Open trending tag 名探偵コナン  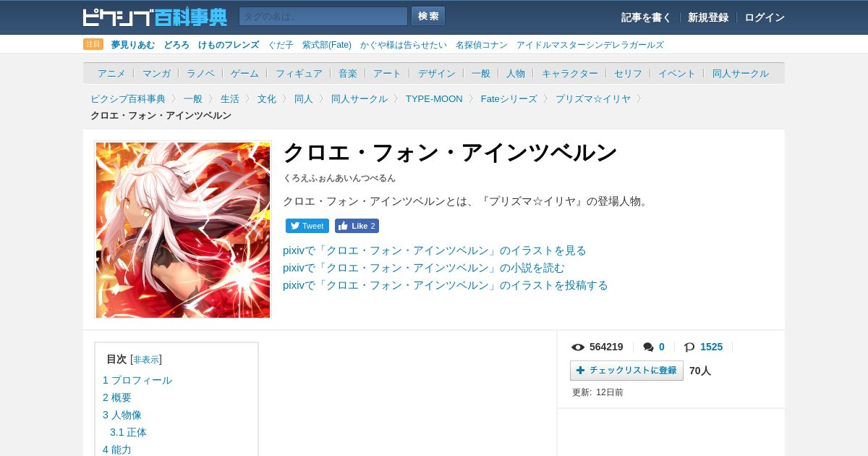(x=482, y=45)
